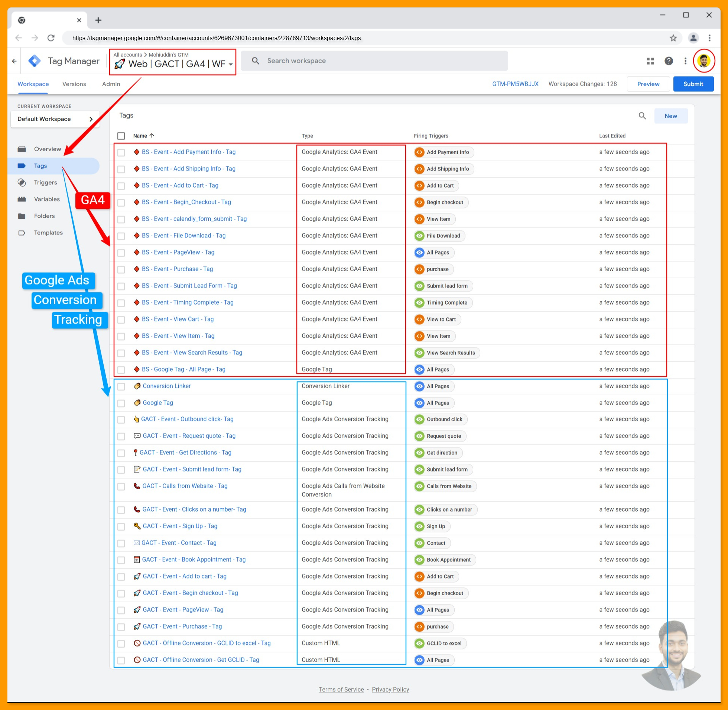Check the checkbox for BS - Event - Purchase - Tag
This screenshot has height=710, width=728.
[121, 269]
